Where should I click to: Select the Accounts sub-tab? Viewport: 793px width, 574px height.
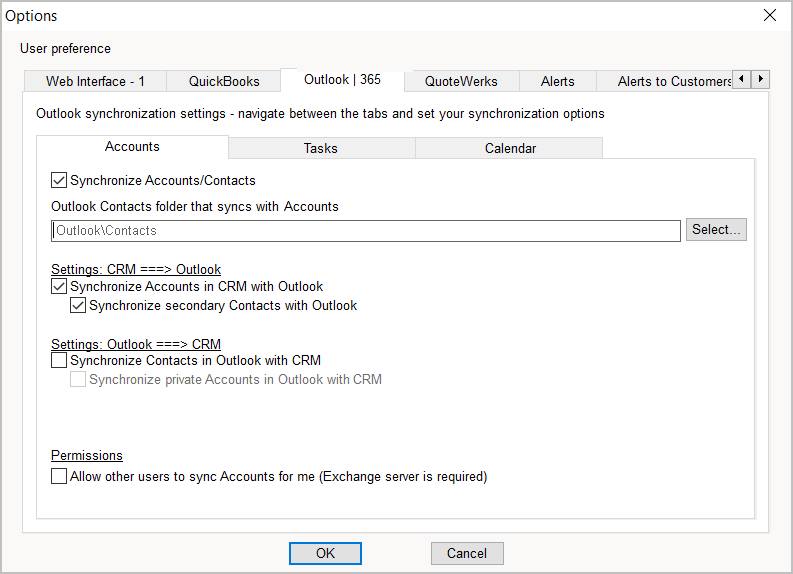(x=132, y=147)
